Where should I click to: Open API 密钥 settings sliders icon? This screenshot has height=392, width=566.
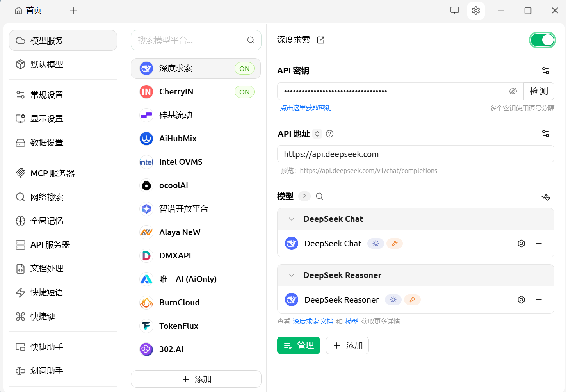pyautogui.click(x=546, y=71)
